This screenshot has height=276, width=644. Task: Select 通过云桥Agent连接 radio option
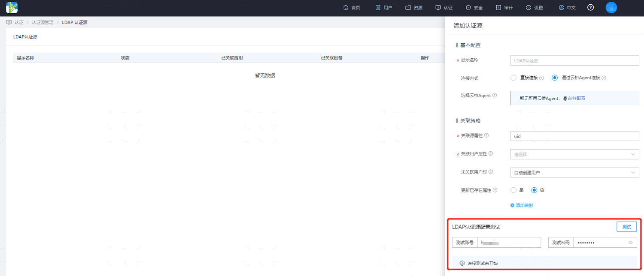point(554,78)
